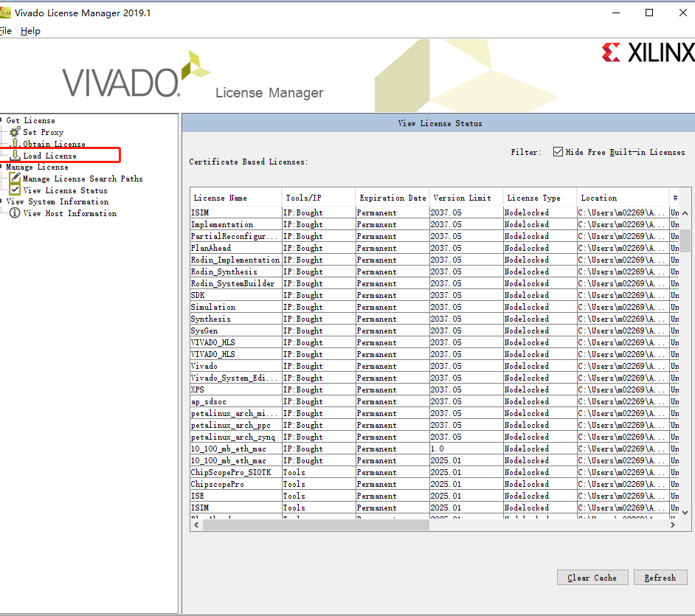
Task: Minimize the License Manager window
Action: (x=616, y=13)
